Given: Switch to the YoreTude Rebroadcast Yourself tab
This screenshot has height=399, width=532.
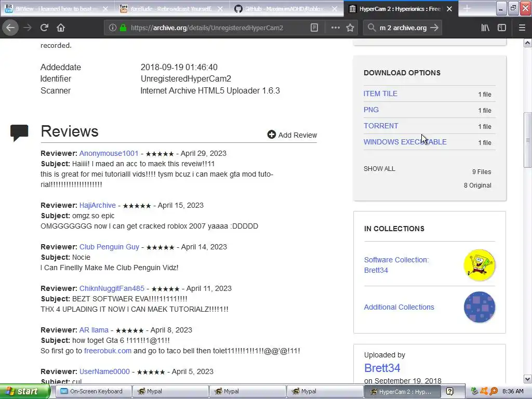Looking at the screenshot, I should click(x=171, y=9).
